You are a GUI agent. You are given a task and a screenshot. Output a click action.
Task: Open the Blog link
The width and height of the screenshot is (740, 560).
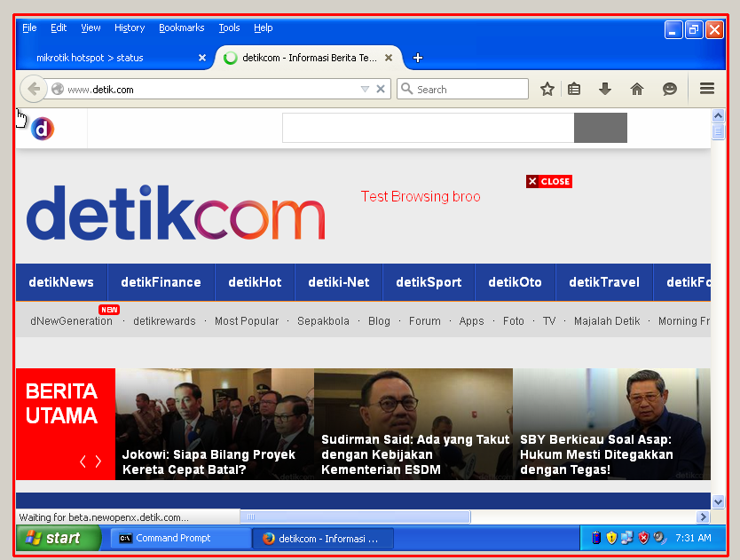(379, 321)
